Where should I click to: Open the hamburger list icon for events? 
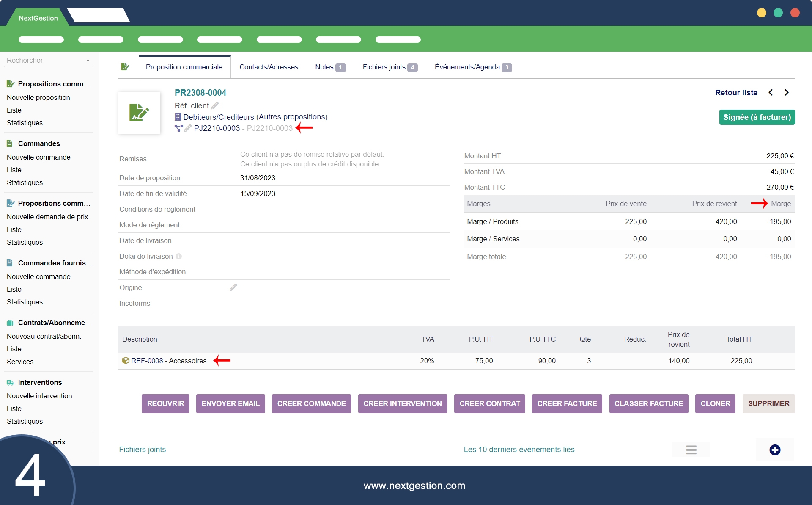(691, 450)
